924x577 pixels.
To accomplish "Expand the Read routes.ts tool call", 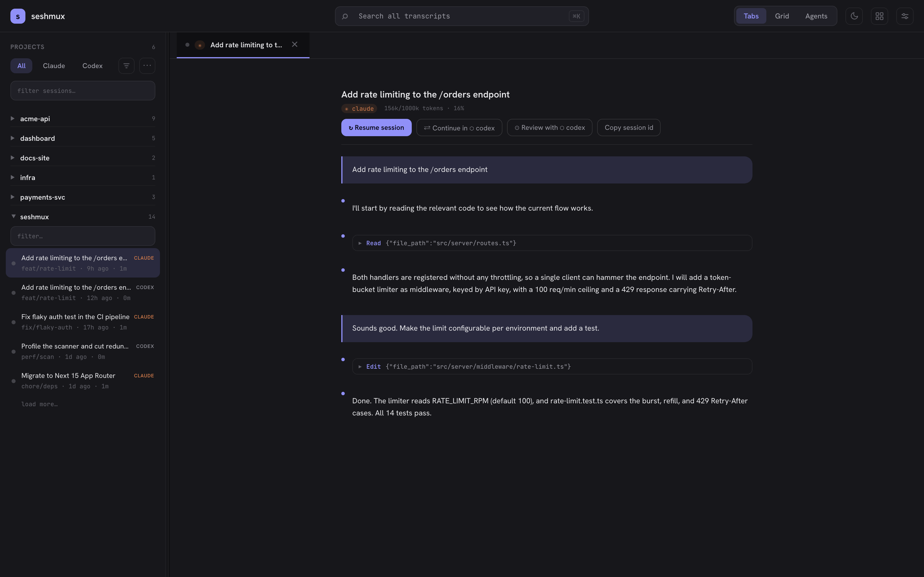I will point(552,243).
